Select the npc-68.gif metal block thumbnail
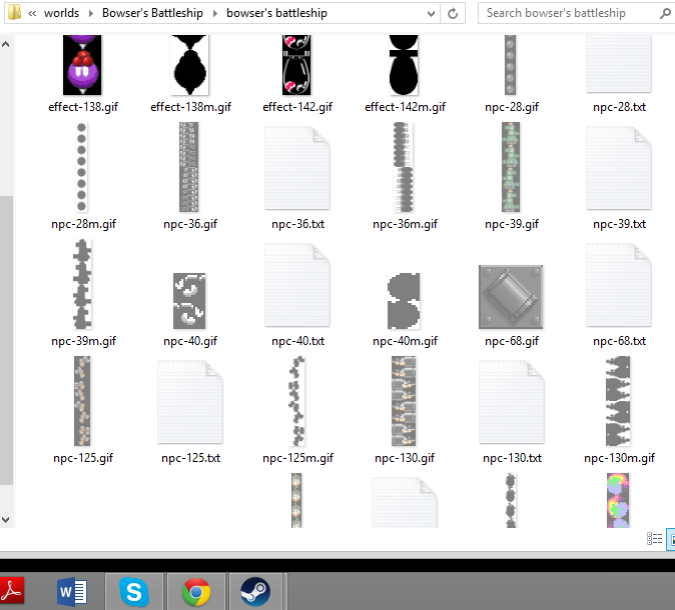The image size is (675, 610). pos(511,297)
